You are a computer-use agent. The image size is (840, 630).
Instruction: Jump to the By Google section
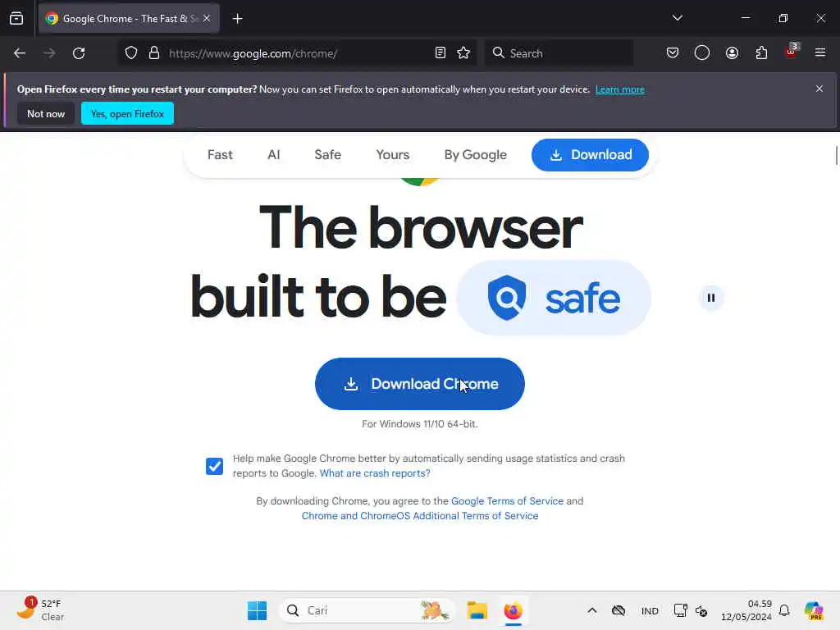point(475,155)
